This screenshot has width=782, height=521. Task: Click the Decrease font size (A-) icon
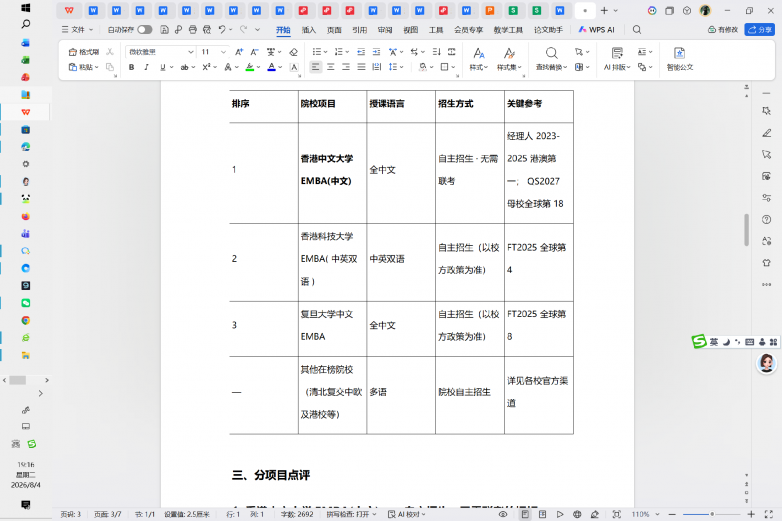coord(254,52)
